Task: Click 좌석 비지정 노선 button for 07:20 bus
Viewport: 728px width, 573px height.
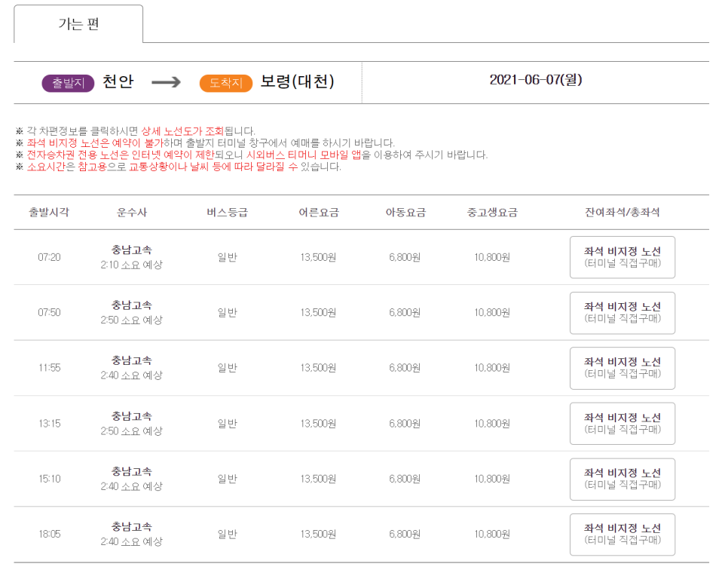Action: click(x=622, y=257)
